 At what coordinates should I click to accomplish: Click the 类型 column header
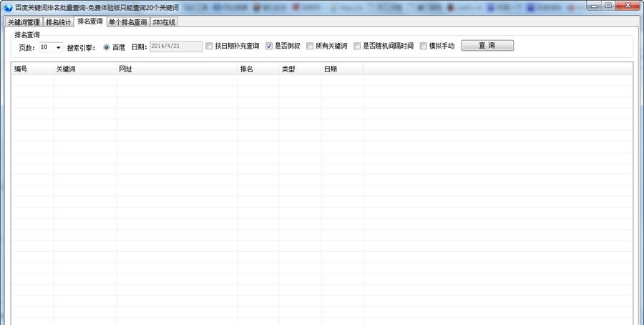301,69
